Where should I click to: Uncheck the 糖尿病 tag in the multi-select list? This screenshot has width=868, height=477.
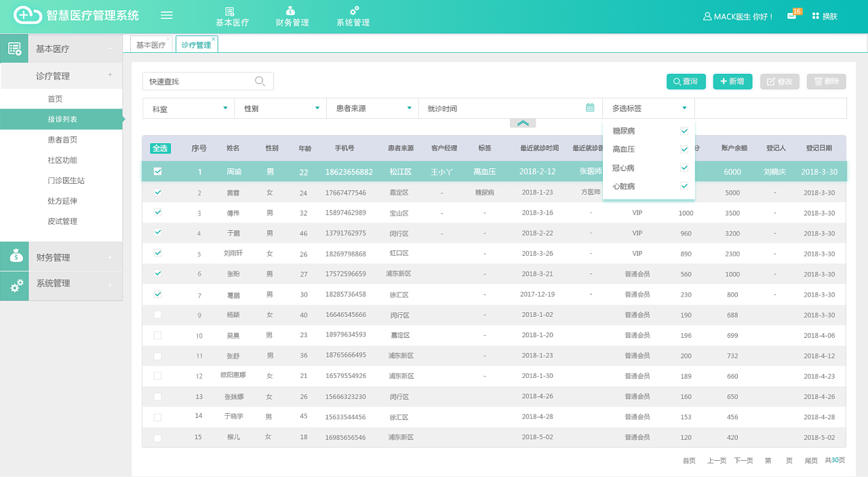pos(684,131)
